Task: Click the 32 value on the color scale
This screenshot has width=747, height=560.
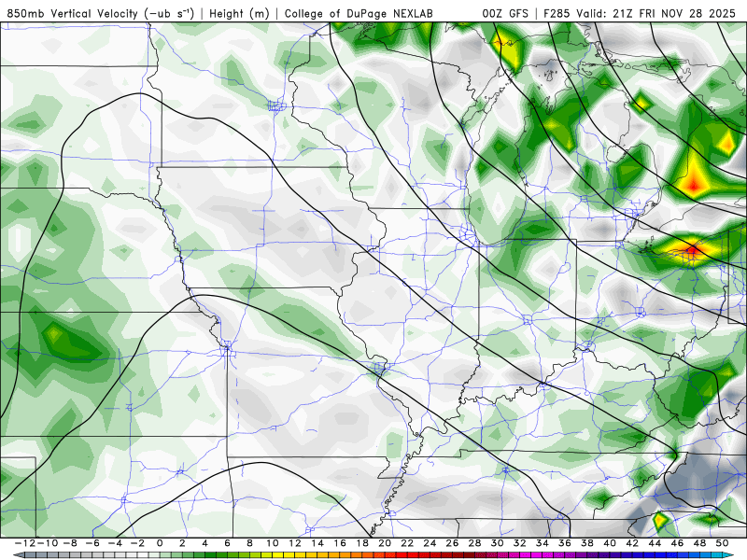Action: click(x=520, y=543)
